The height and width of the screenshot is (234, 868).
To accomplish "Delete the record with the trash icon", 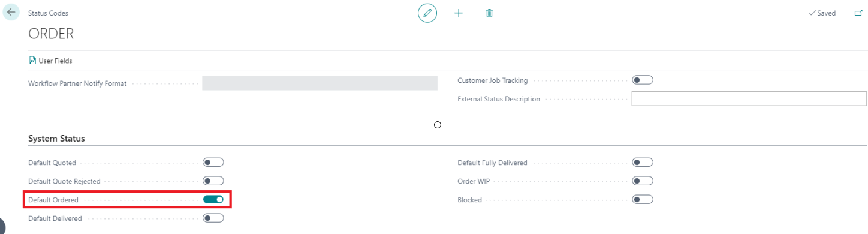I will tap(489, 13).
